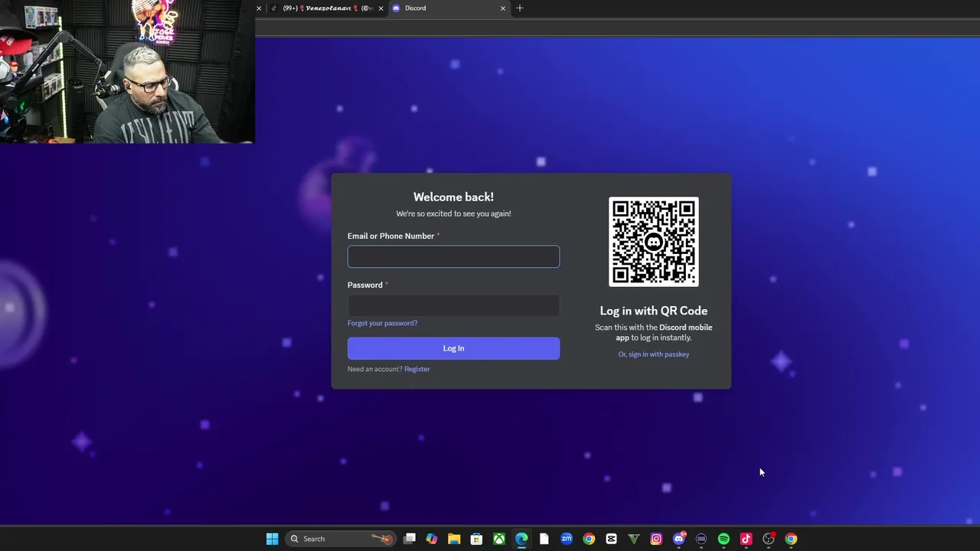Open the green V game icon in the taskbar

pos(634,539)
